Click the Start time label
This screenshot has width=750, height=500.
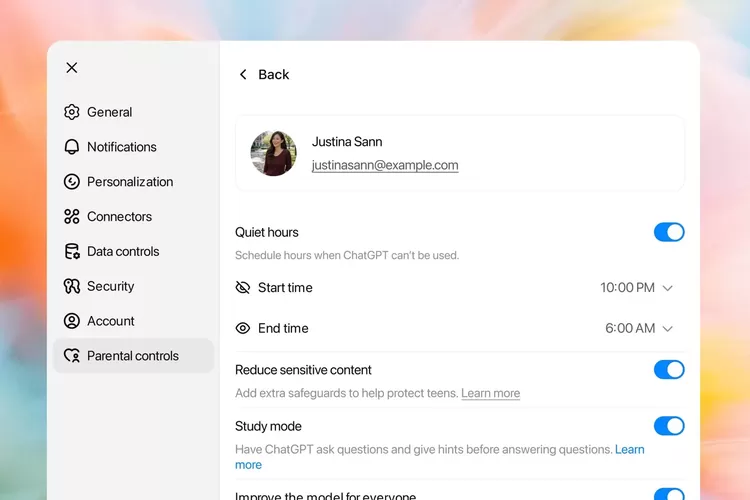point(285,288)
